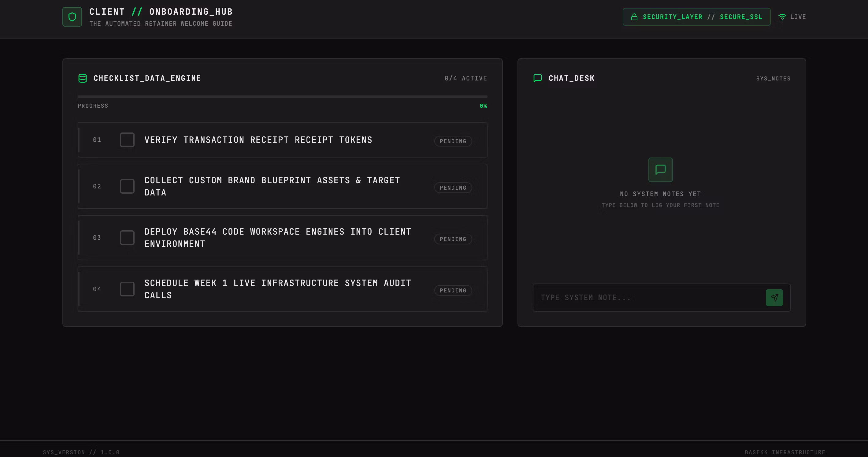Viewport: 868px width, 457px height.
Task: Click task number 01
Action: tap(97, 140)
